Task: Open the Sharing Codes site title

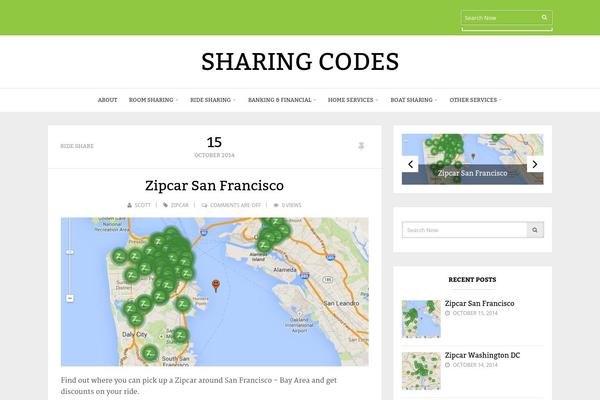Action: [x=300, y=62]
